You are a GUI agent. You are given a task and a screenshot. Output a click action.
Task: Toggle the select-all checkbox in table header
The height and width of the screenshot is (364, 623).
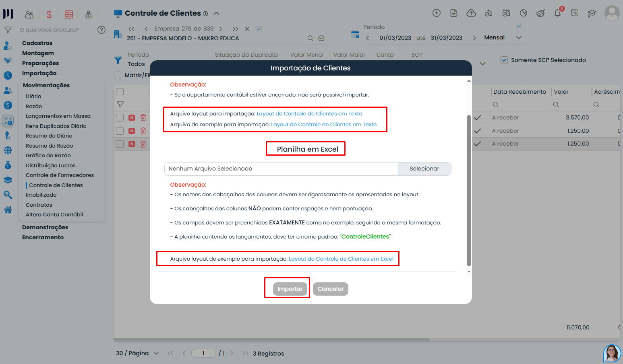[x=120, y=92]
